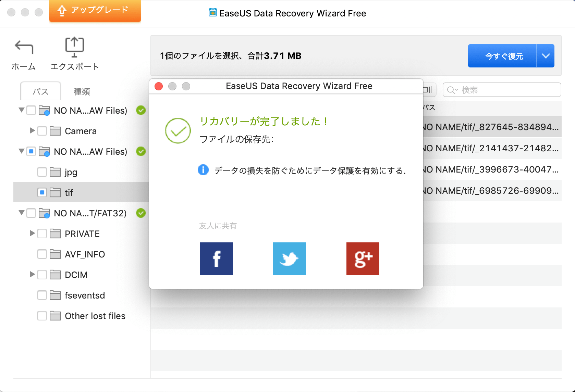Screen dimensions: 575x392
Task: Focus the 検索 search field
Action: pyautogui.click(x=502, y=90)
